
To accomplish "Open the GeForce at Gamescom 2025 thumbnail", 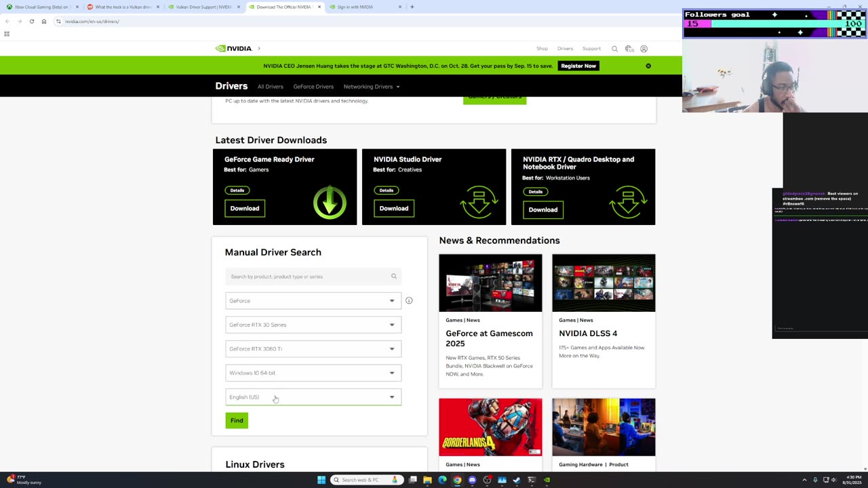I will tap(490, 283).
